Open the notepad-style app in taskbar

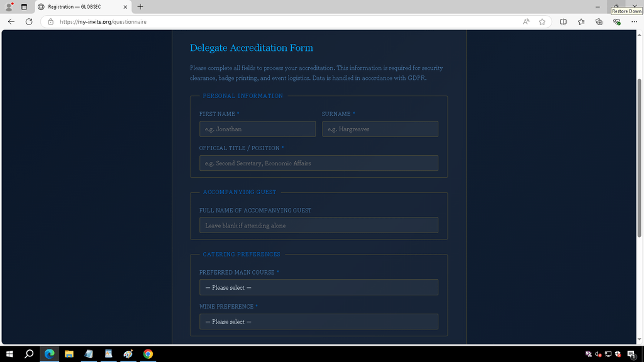tap(89, 354)
